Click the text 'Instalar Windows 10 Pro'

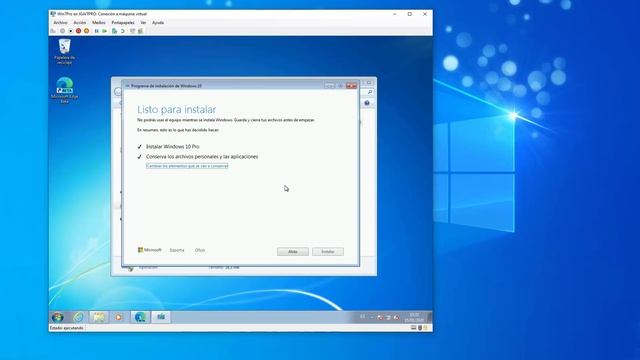(x=173, y=147)
